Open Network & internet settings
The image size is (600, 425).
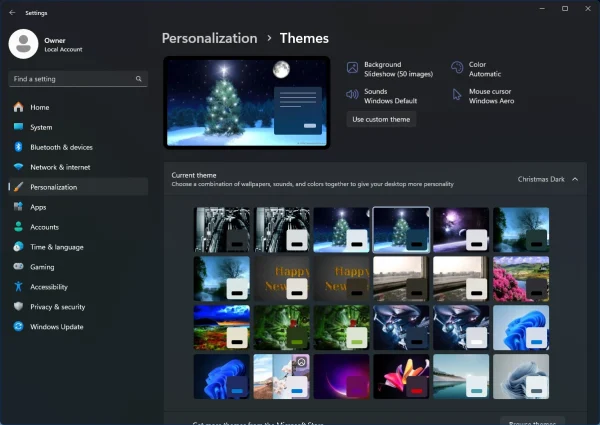(78, 167)
